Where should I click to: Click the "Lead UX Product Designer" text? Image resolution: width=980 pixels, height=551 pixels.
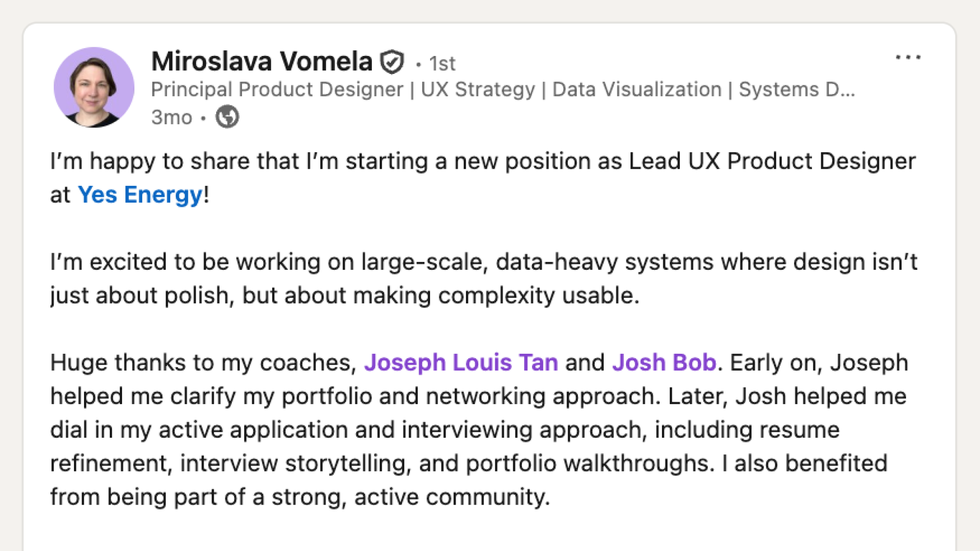[x=772, y=161]
